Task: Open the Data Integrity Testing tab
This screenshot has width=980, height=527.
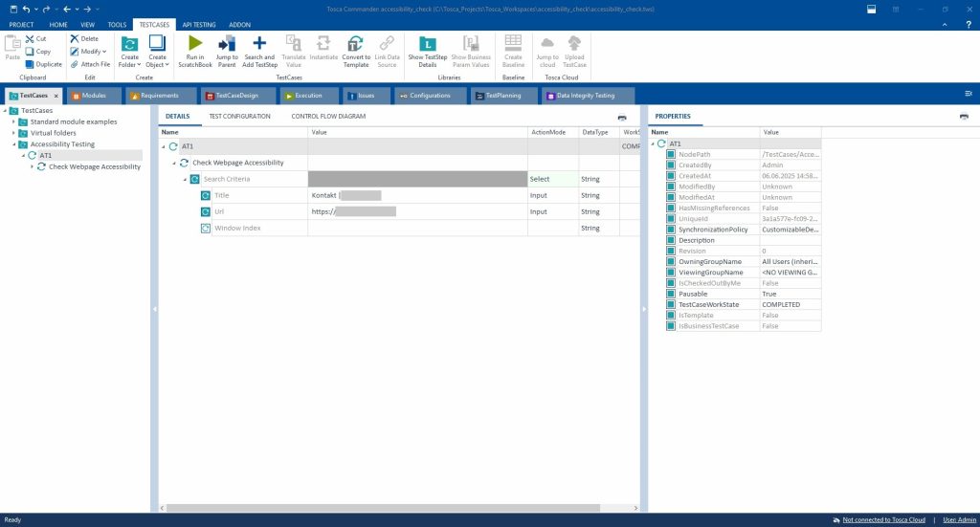Action: 586,96
